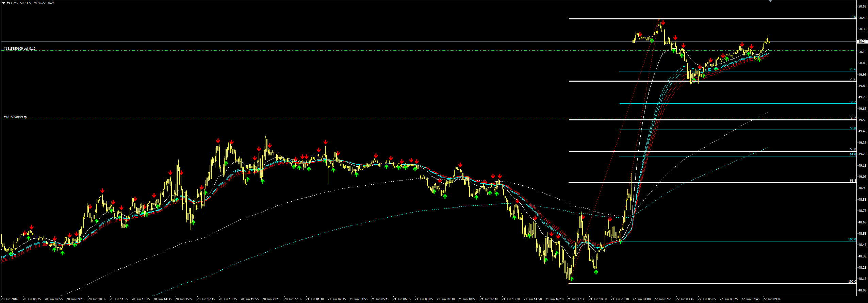Click the current price tag 50.24

coord(862,41)
